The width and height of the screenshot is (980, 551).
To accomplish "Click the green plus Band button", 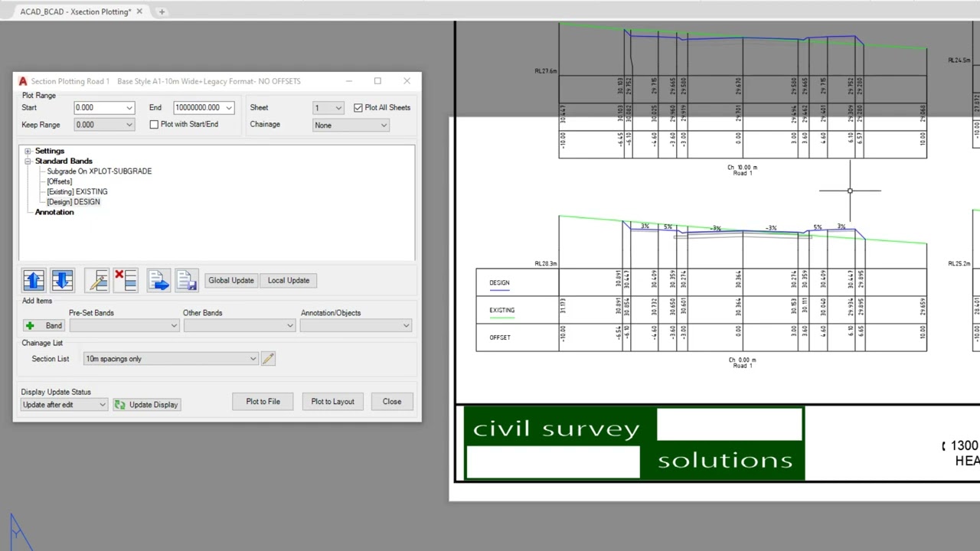I will (x=44, y=325).
